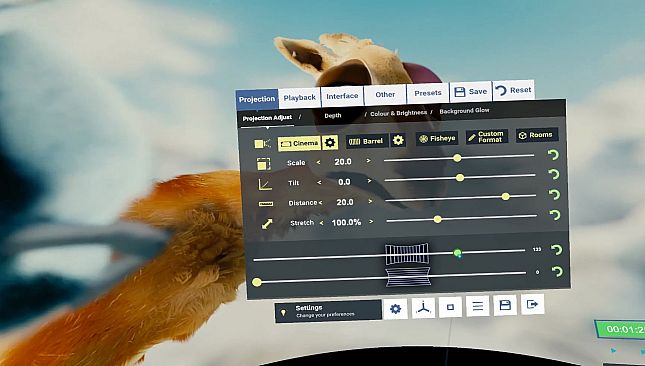Open the Background Glow sub-tab
This screenshot has height=366, width=645.
point(464,111)
